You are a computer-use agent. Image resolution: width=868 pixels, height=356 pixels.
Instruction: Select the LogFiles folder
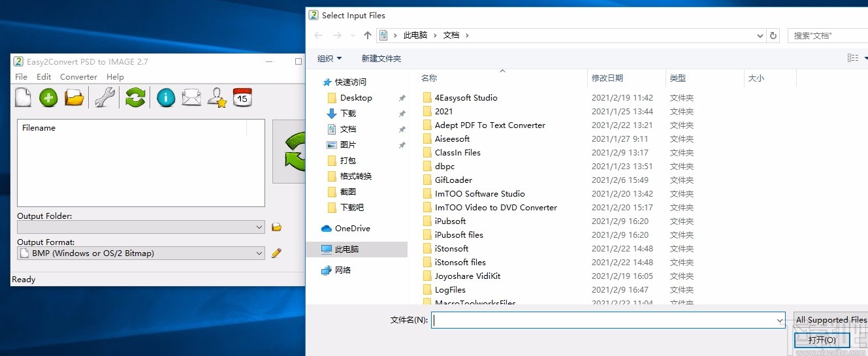point(450,290)
